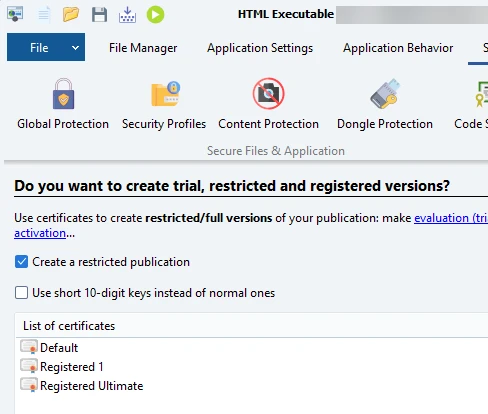Click the Registered Ultimate certificate icon

click(29, 385)
